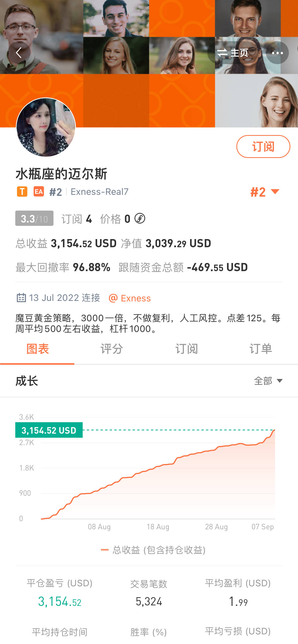The image size is (298, 644).
Task: Tap the Exness-Real7 server label
Action: (x=100, y=192)
